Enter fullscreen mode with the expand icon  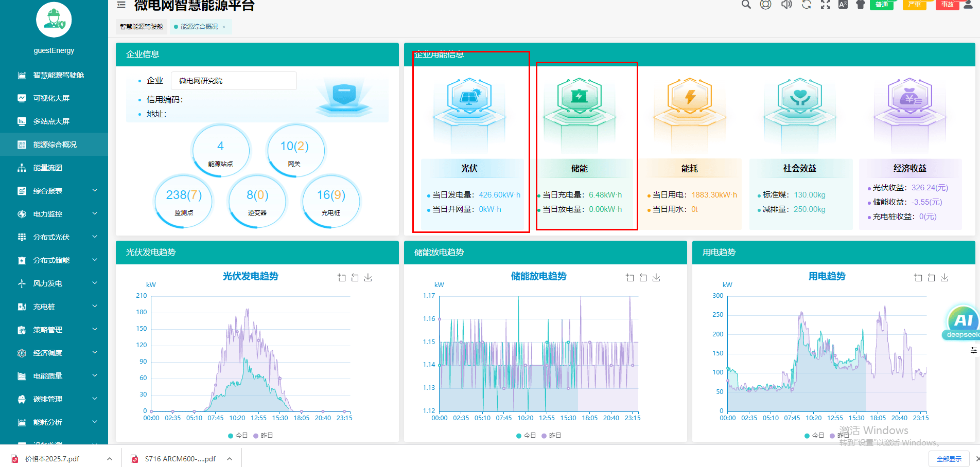pos(826,5)
